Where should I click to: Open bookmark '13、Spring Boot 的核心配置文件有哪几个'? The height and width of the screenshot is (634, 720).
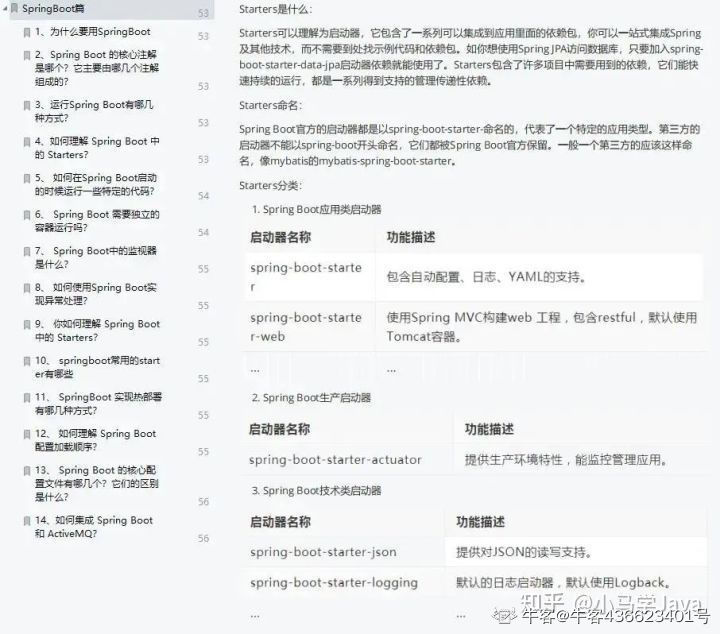[97, 483]
